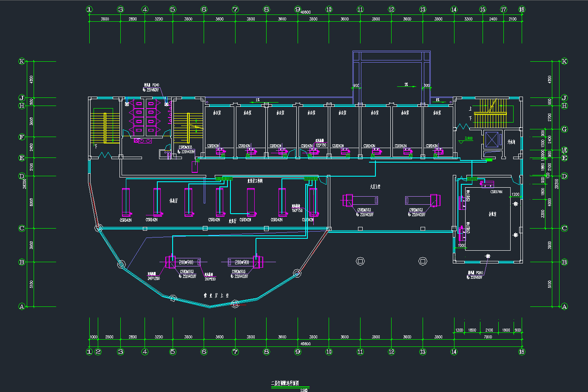Viewport: 588px width, 392px height.
Task: Pick the 1/E axis bubble on right
Action: (x=564, y=150)
